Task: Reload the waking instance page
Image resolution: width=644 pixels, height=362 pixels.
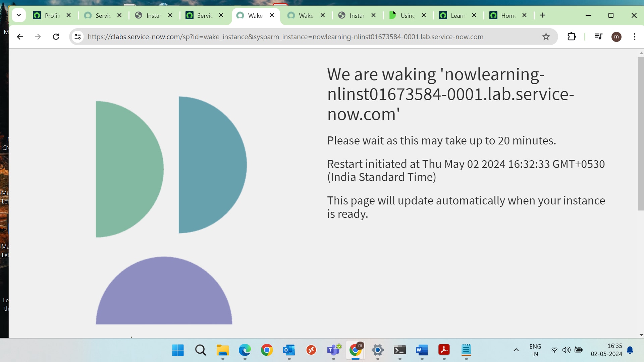Action: coord(56,37)
